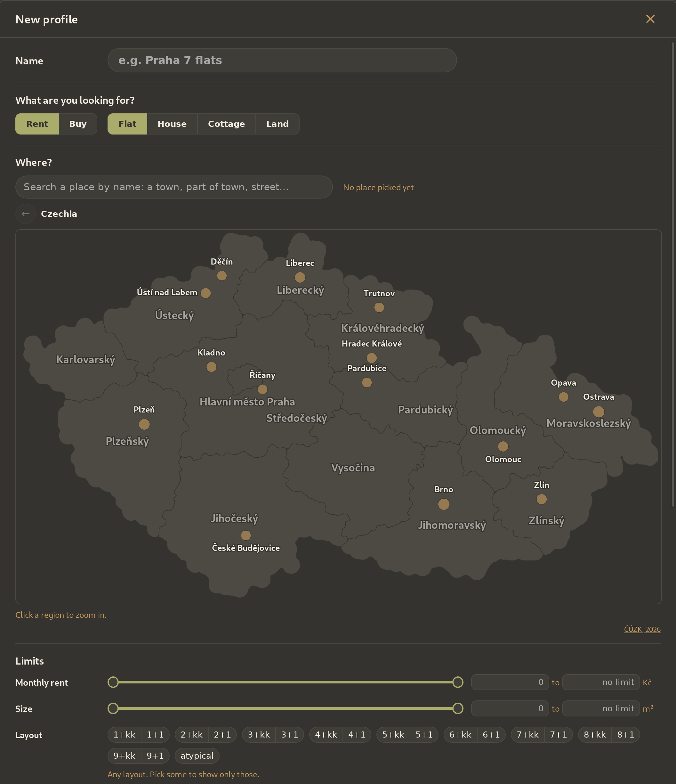Focus the profile Name input field
Image resolution: width=676 pixels, height=784 pixels.
pos(282,60)
